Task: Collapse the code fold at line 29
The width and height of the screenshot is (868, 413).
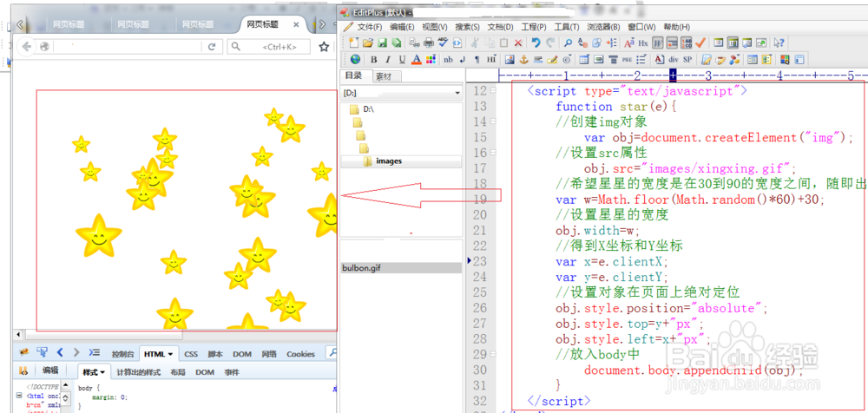Action: [492, 354]
